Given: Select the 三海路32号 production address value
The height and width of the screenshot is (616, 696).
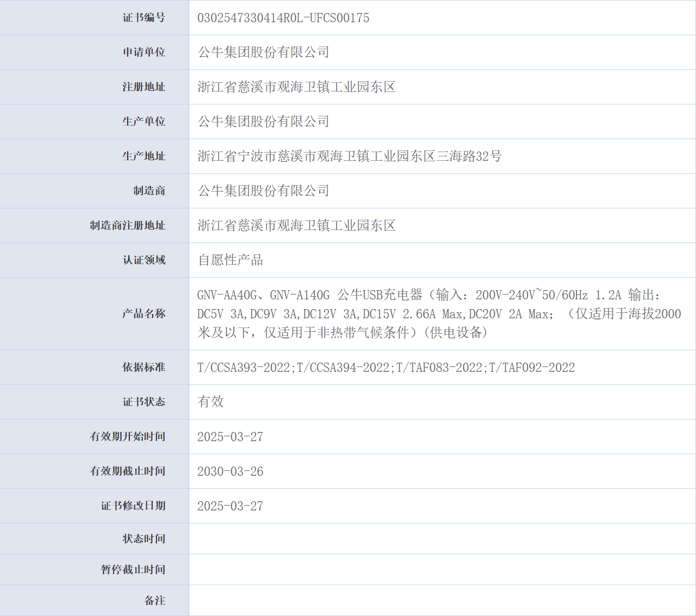Looking at the screenshot, I should [350, 156].
